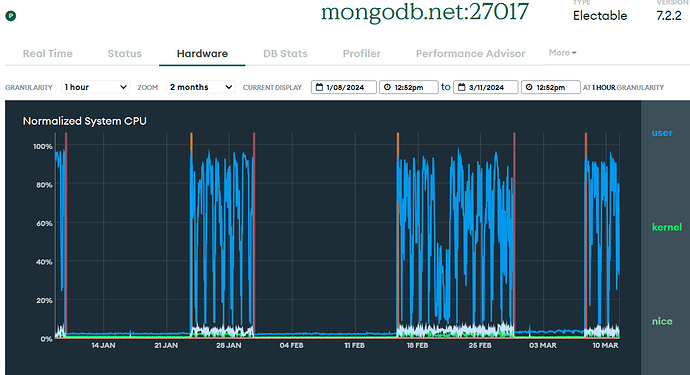Click the 11 FEB axis label
Viewport: 690px width, 375px height.
[354, 346]
